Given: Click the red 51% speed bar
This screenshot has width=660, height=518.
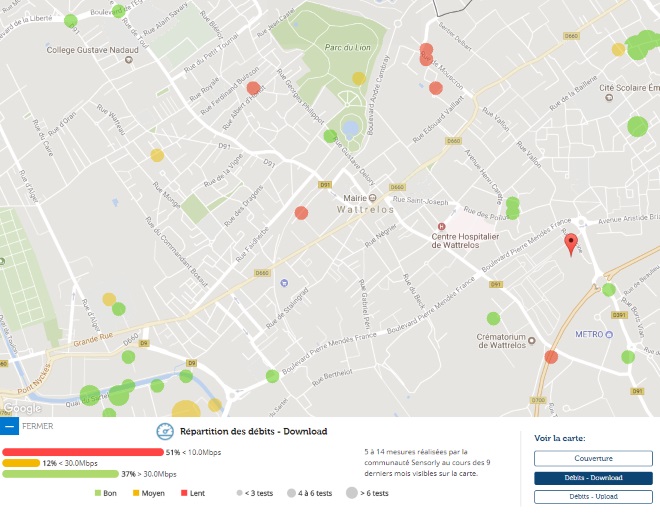Looking at the screenshot, I should coord(82,452).
